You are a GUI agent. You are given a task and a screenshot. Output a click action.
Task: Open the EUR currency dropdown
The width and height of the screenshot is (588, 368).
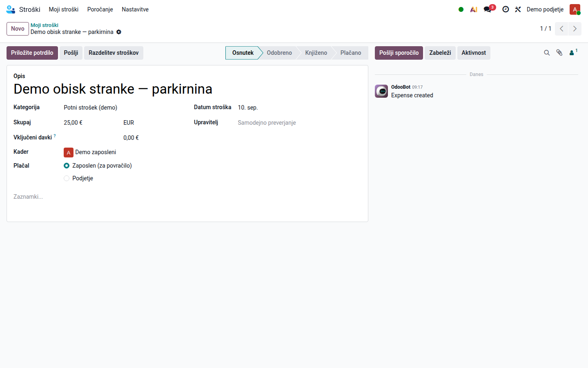tap(151, 123)
